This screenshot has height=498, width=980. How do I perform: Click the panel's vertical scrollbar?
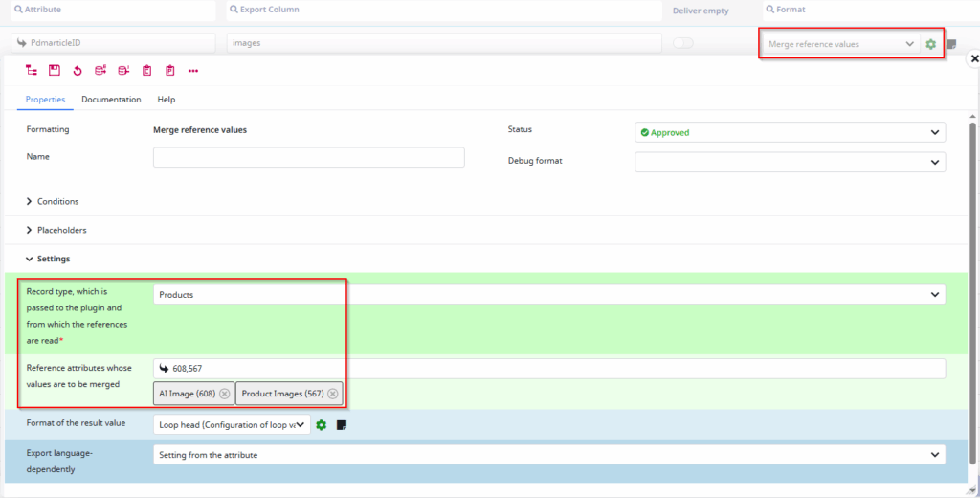[x=973, y=291]
